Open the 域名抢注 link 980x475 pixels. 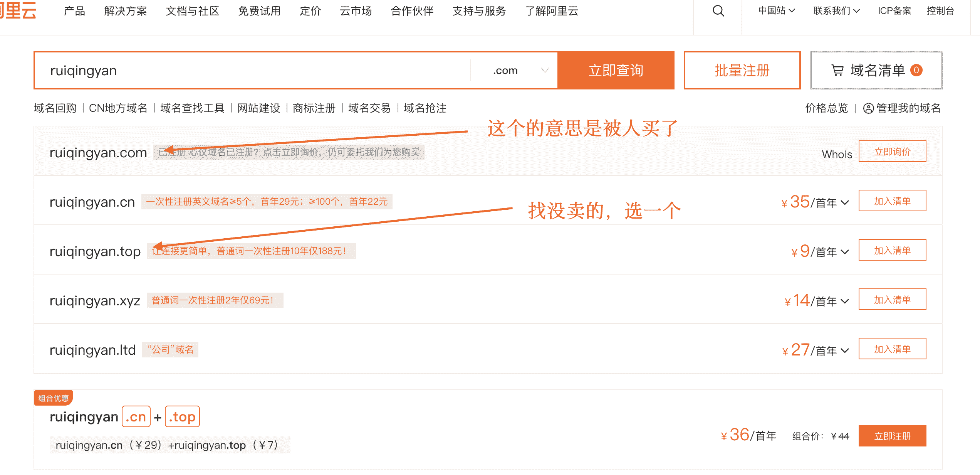point(425,108)
